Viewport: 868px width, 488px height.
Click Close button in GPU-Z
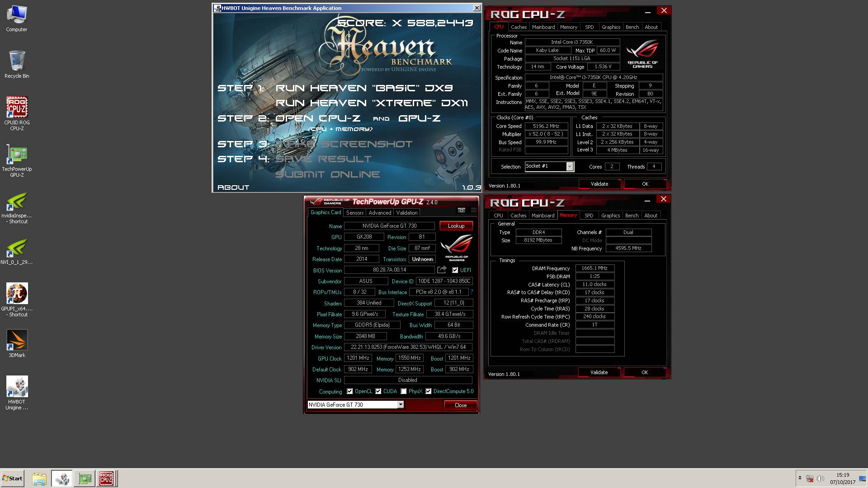[x=461, y=405]
